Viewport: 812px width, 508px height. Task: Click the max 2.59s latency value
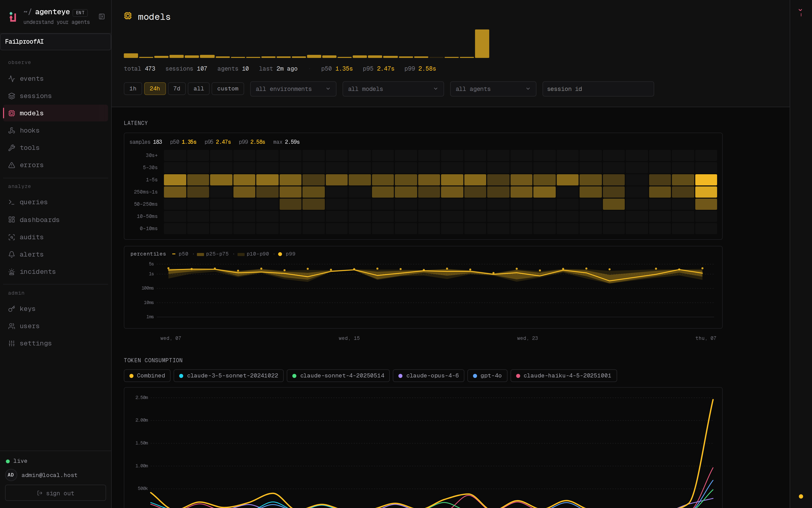tap(292, 142)
